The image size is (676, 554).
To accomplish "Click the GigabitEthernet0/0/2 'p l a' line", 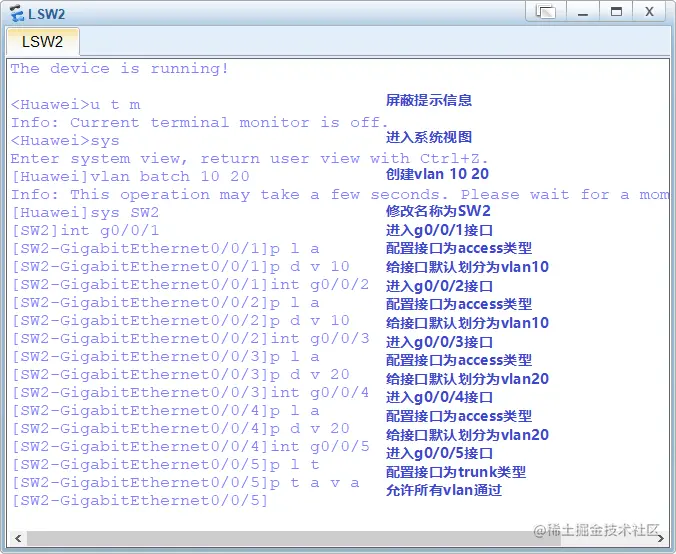I will coord(166,303).
